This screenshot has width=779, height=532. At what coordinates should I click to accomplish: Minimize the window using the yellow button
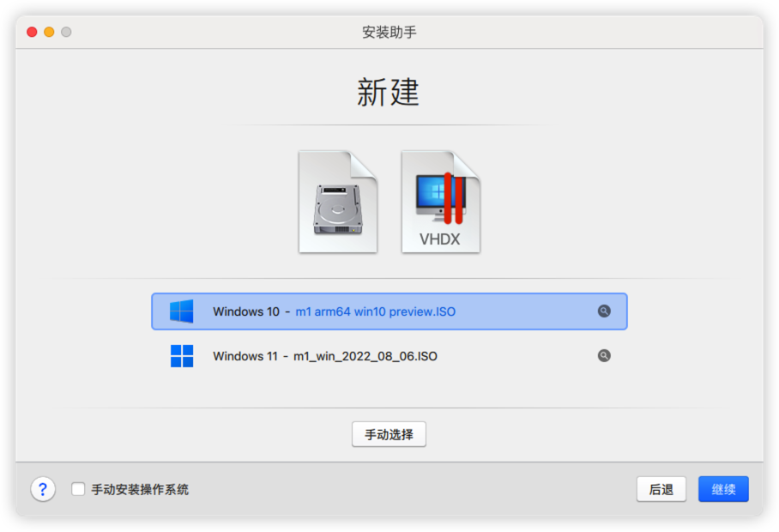point(49,32)
